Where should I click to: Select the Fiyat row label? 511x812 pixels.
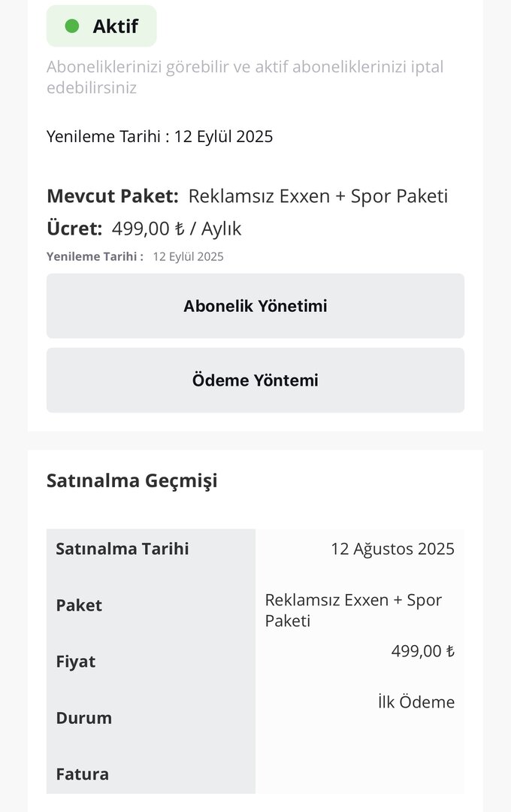(76, 662)
